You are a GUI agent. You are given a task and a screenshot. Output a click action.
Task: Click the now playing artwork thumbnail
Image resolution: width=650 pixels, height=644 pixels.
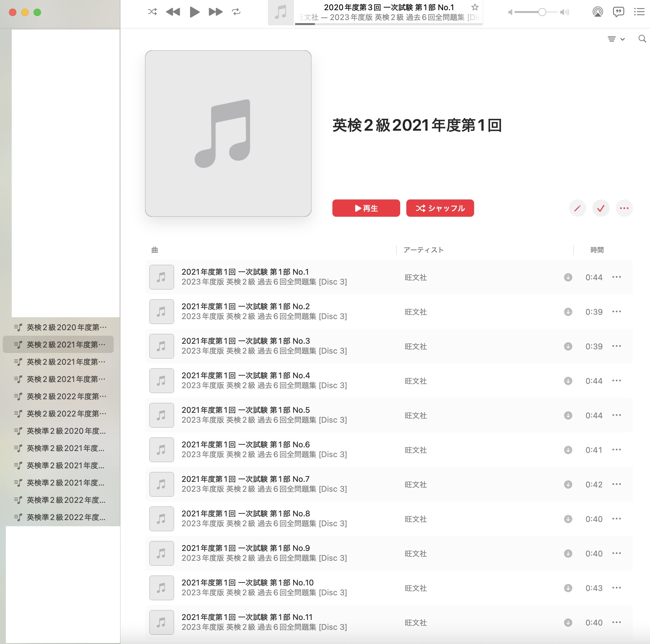pyautogui.click(x=281, y=12)
